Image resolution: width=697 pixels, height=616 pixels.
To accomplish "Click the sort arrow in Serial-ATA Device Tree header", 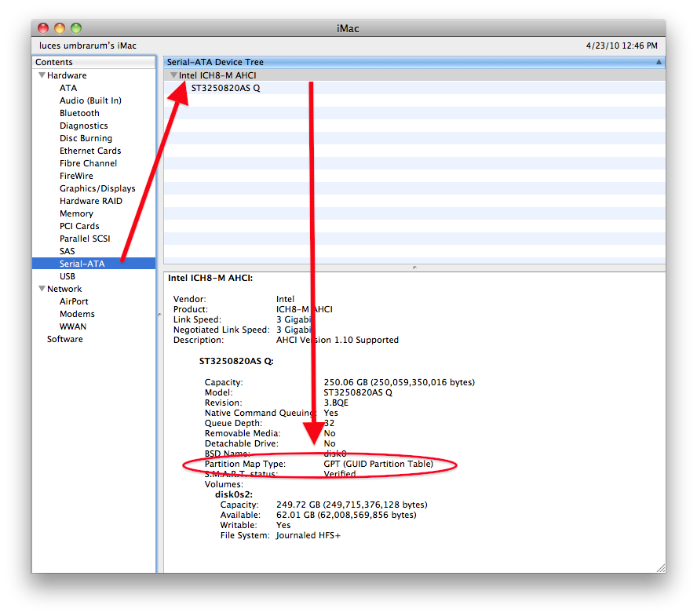I will pos(659,62).
